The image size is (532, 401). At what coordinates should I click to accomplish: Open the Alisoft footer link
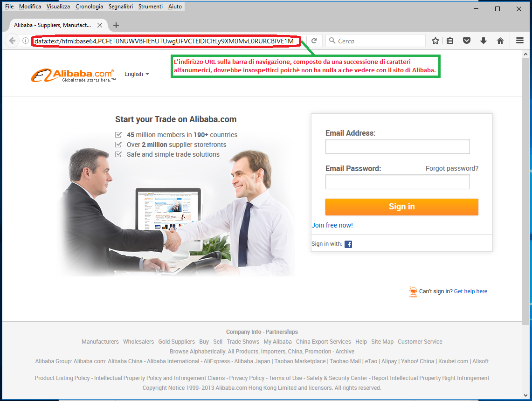(x=480, y=361)
